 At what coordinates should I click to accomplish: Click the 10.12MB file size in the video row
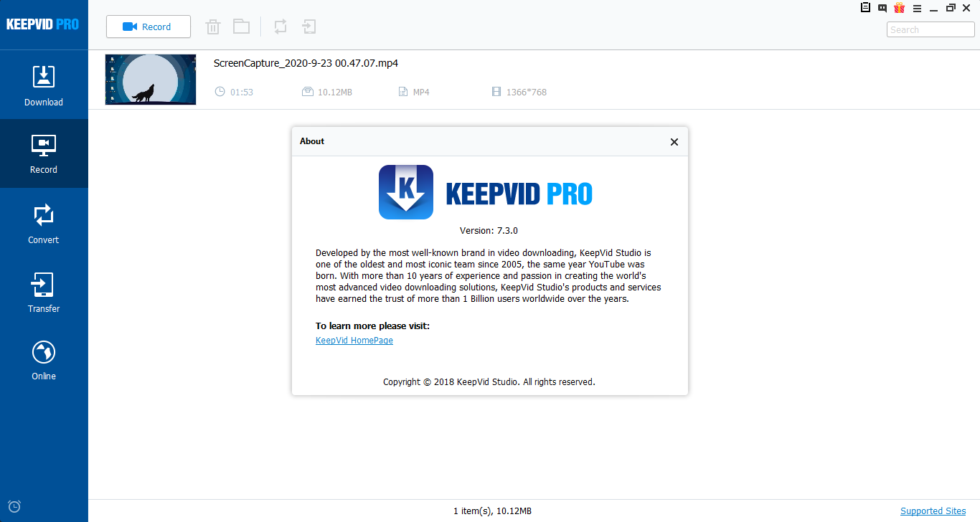pyautogui.click(x=335, y=92)
